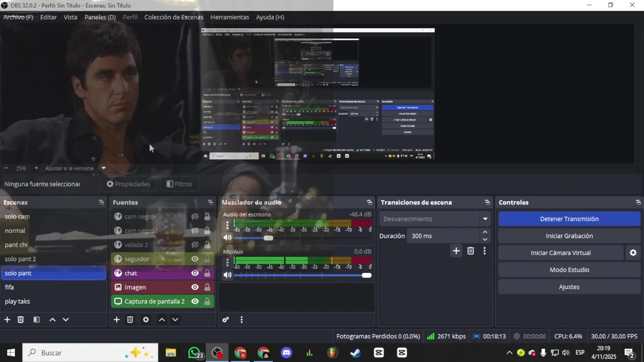Open Steam from the Windows taskbar
This screenshot has width=644, height=362.
pos(355,353)
